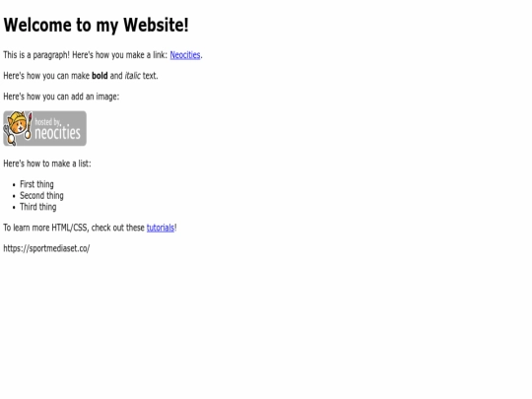The width and height of the screenshot is (532, 399).
Task: Click the Welcome to my Website heading
Action: click(x=96, y=25)
